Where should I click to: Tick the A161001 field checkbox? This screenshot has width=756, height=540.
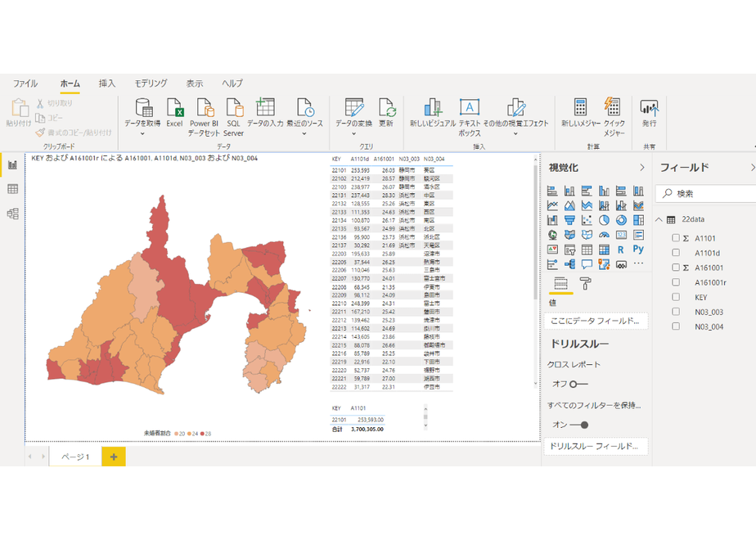pos(676,267)
